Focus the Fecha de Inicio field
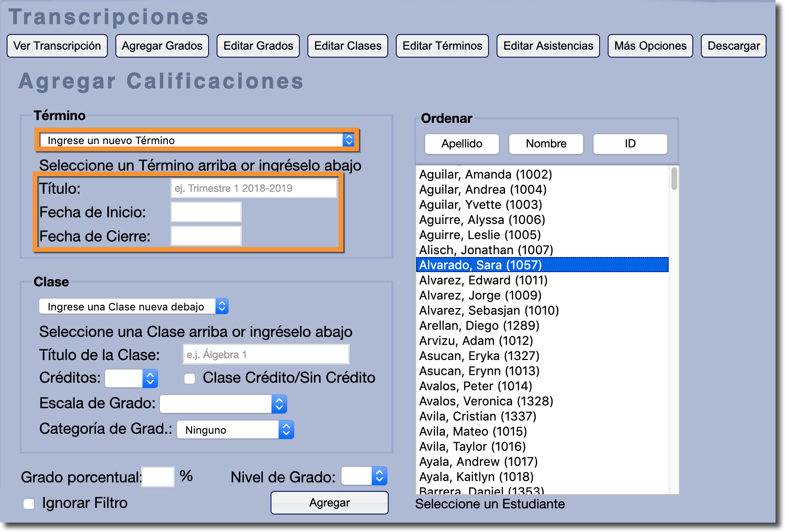Image resolution: width=785 pixels, height=532 pixels. pos(206,212)
